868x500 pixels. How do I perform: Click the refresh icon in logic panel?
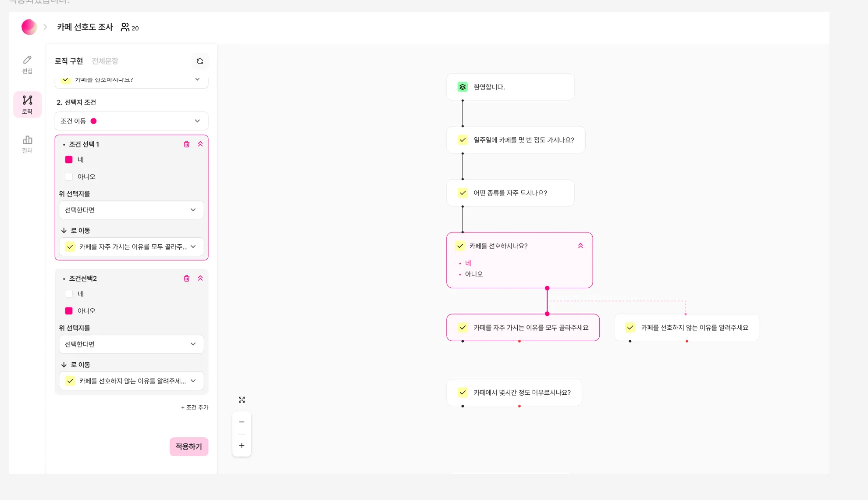[x=200, y=61]
